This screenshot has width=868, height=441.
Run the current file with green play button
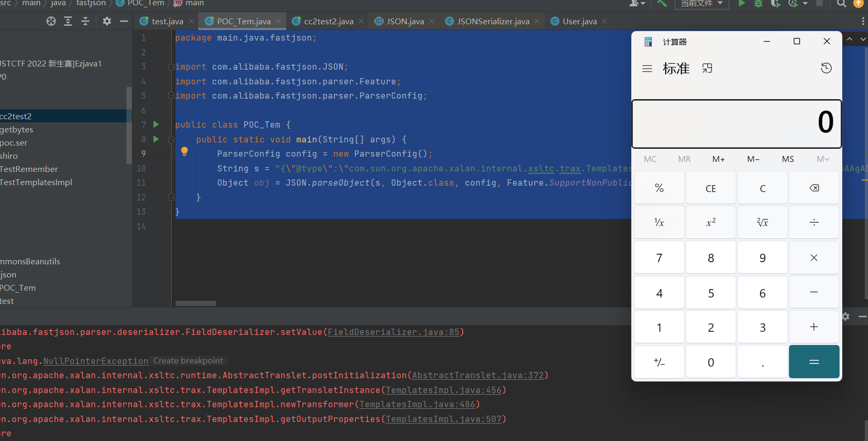(x=742, y=3)
